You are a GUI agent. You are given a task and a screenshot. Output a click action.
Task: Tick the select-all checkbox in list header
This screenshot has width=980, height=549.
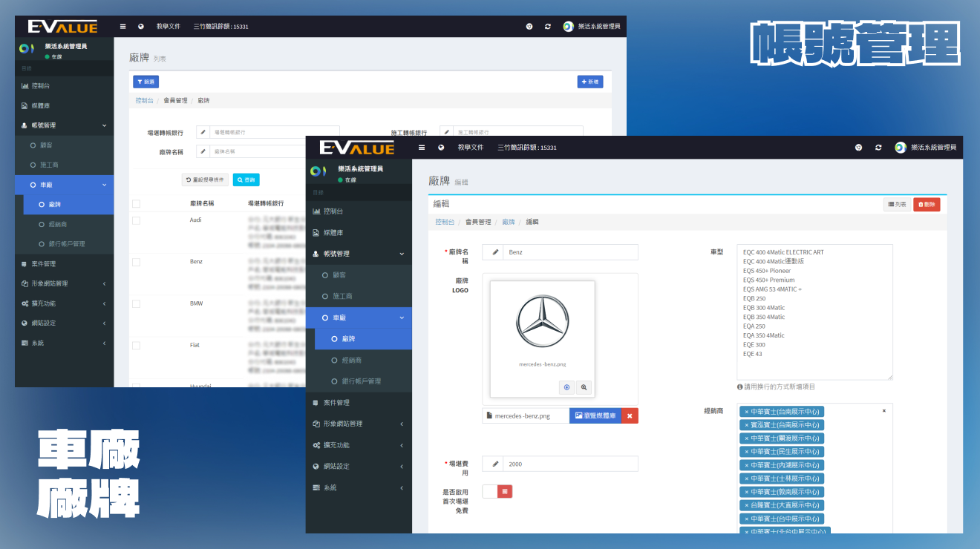tap(136, 203)
